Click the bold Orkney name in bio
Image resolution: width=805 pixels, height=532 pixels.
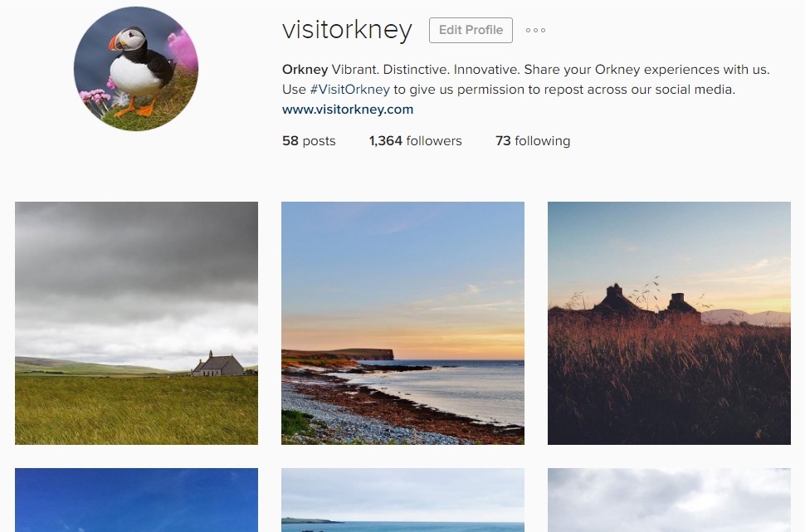[x=305, y=70]
